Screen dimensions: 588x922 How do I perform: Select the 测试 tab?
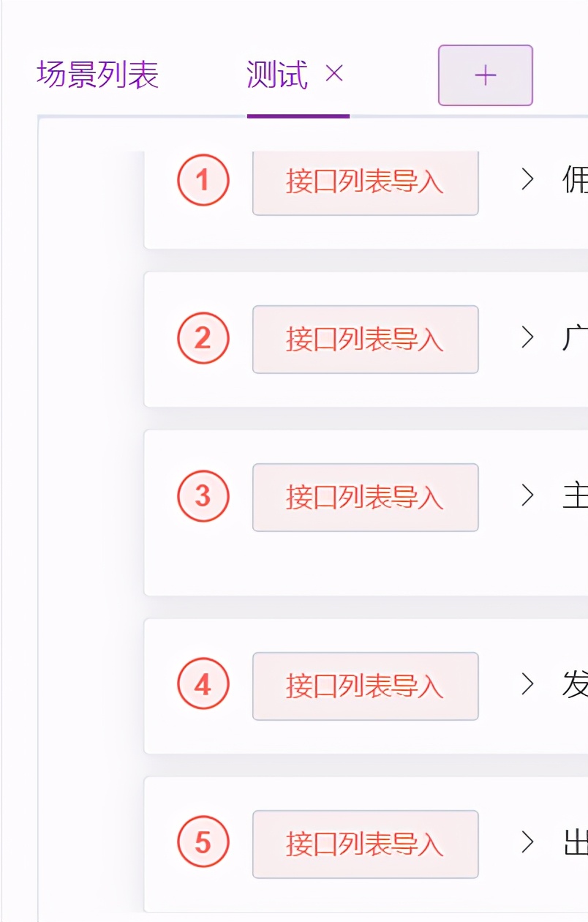[278, 73]
